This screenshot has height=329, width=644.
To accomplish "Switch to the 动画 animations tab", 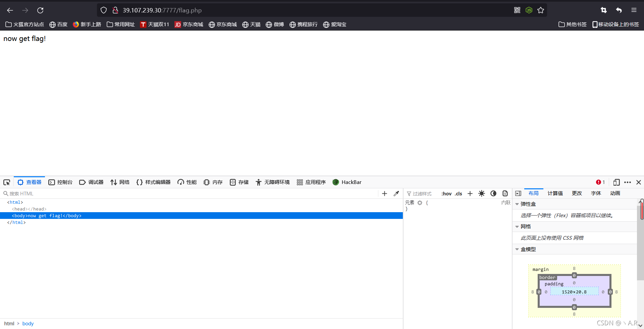I will [615, 193].
